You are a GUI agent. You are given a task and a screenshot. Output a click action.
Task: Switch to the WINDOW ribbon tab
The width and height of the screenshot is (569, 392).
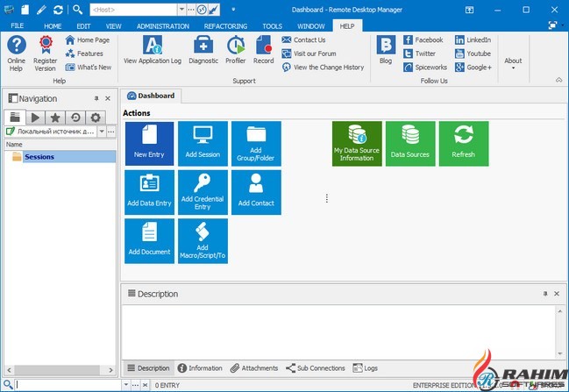click(311, 26)
